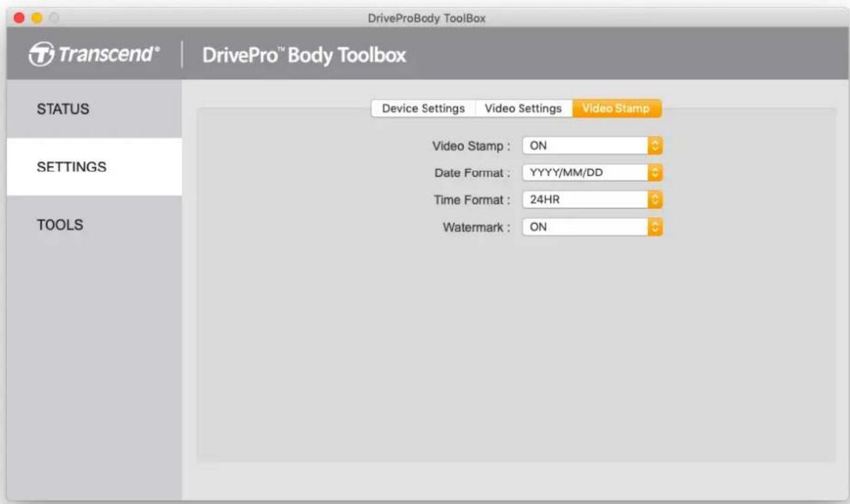Click the DrivePro Body Toolbox header title
Screen dimensions: 850x504
click(x=305, y=55)
